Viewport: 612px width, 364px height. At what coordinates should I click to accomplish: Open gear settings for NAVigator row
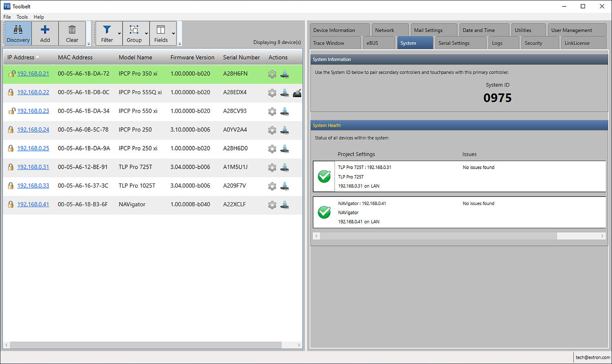272,205
